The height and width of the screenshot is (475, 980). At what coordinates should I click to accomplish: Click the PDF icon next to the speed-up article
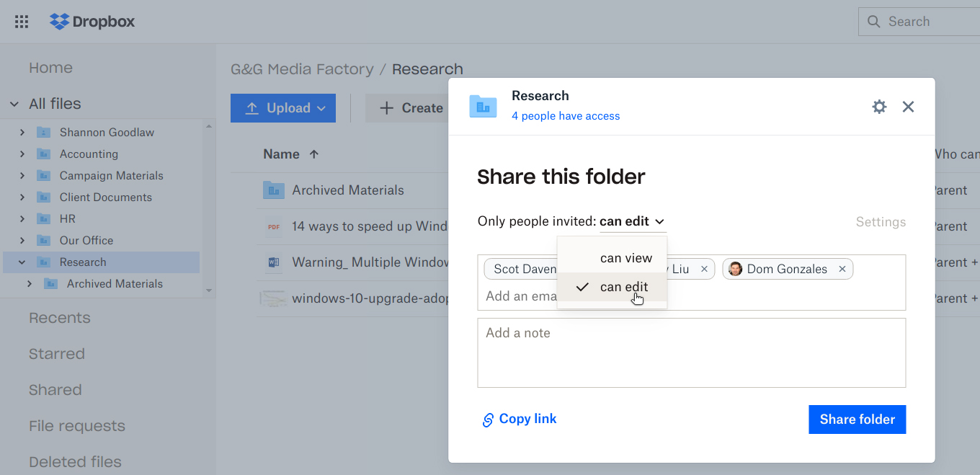coord(274,226)
